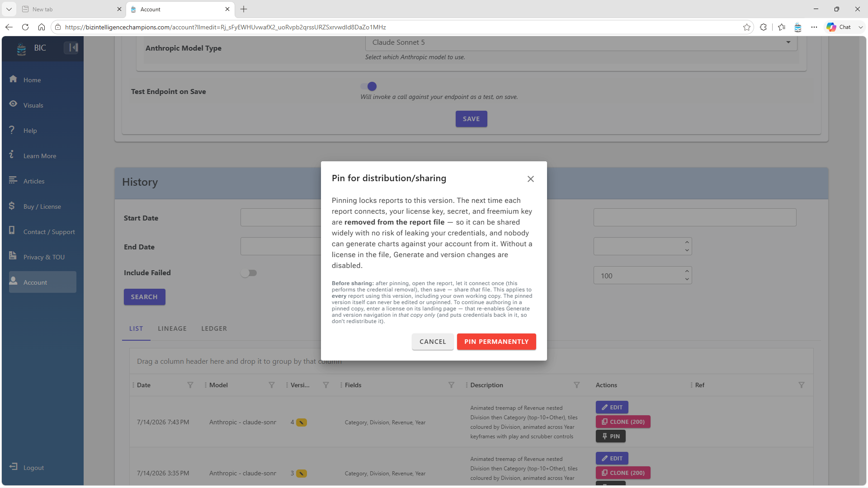The height and width of the screenshot is (488, 868).
Task: Open Buy / License page
Action: point(42,206)
